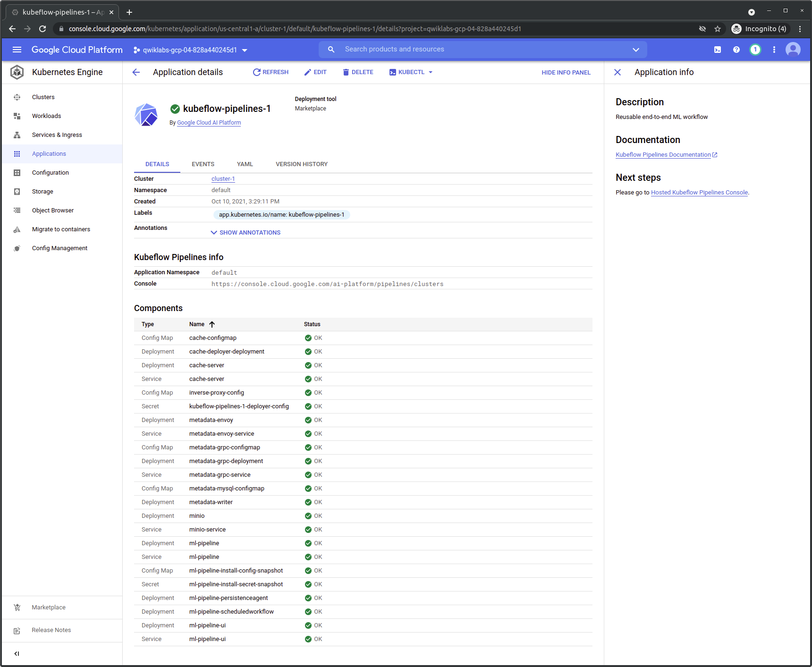Switch to the EVENTS tab
This screenshot has height=667, width=812.
(203, 164)
